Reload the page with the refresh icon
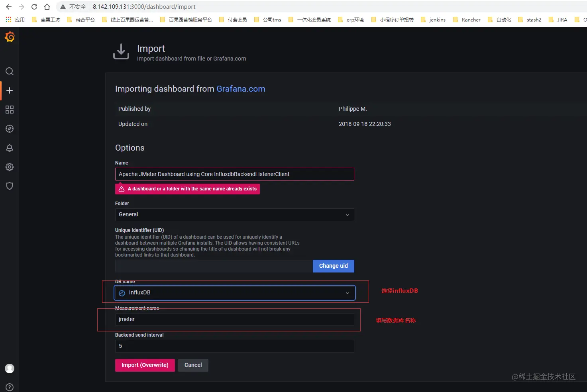The image size is (587, 392). (34, 7)
